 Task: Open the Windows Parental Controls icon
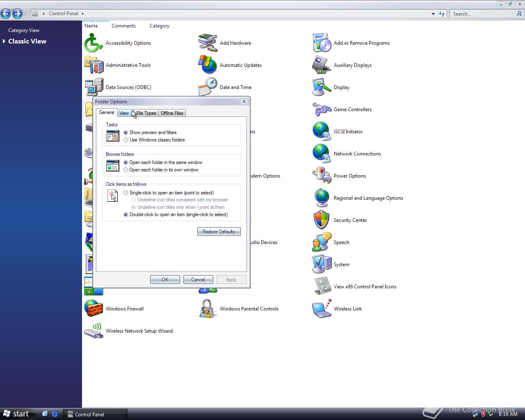point(208,309)
